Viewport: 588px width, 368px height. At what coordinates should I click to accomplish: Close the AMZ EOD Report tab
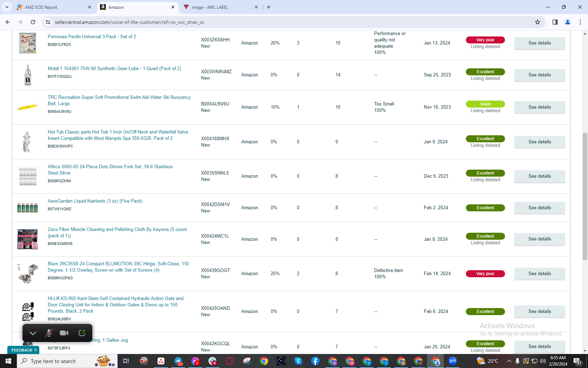click(x=90, y=7)
